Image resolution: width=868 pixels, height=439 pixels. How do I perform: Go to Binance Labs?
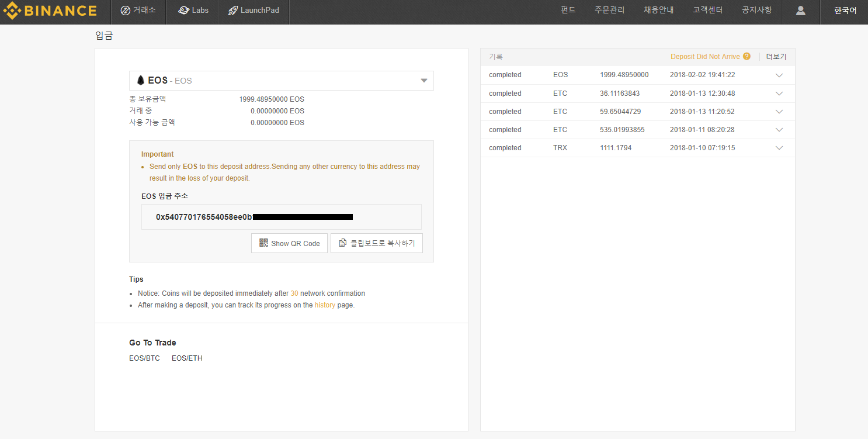193,11
